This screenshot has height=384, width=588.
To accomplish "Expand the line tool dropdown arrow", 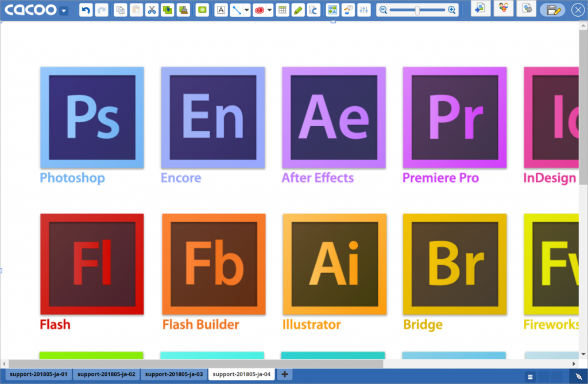I will (x=246, y=10).
